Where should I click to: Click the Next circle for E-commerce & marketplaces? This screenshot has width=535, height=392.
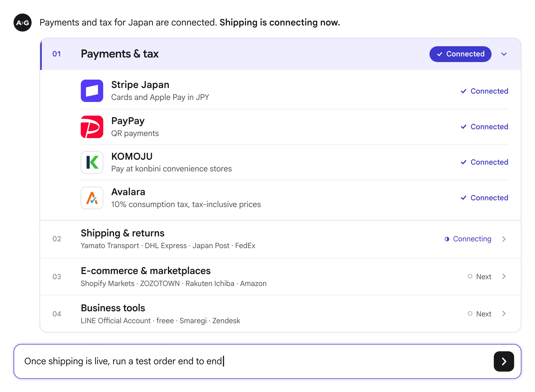tap(470, 277)
